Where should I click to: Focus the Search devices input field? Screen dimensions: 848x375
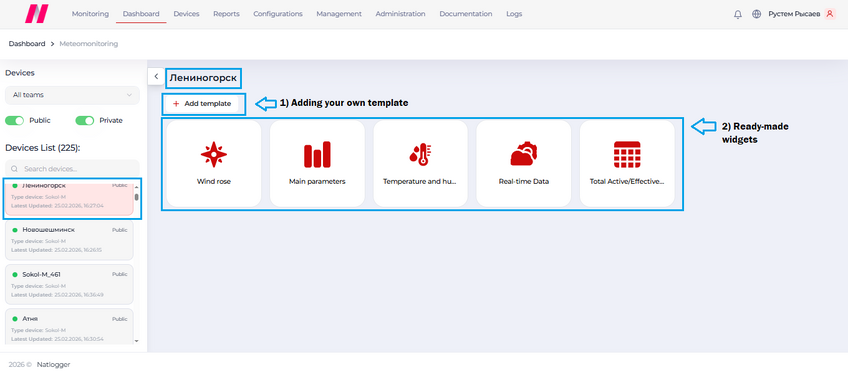(72, 168)
